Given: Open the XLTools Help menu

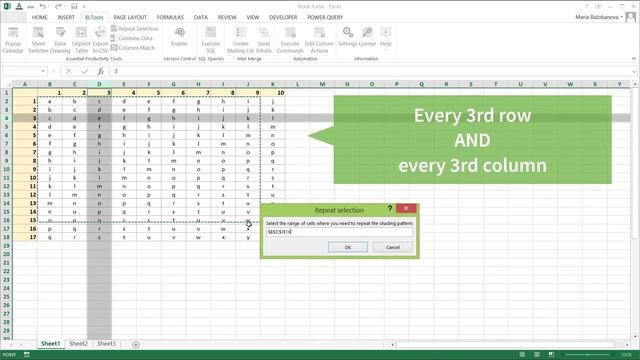Looking at the screenshot, I should [386, 39].
